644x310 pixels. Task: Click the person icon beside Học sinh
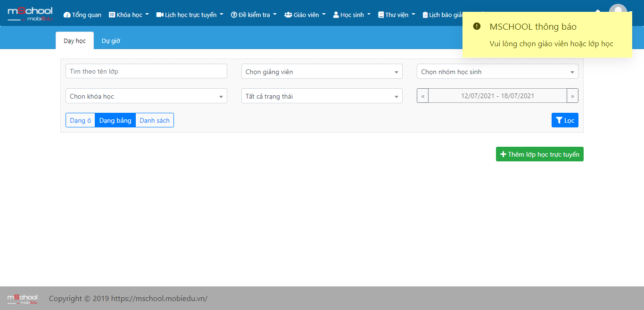(x=336, y=15)
